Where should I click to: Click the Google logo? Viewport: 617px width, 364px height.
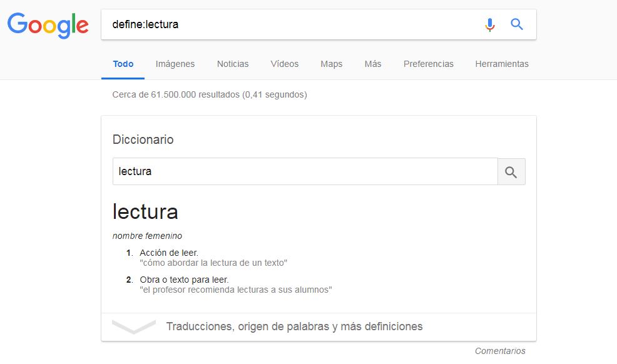48,24
